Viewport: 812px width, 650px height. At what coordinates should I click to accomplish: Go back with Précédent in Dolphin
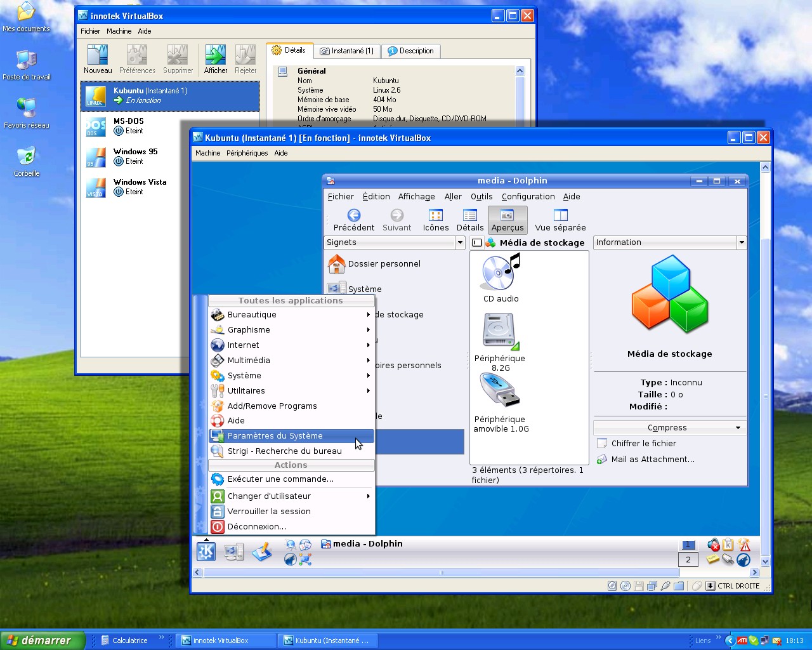pos(354,220)
